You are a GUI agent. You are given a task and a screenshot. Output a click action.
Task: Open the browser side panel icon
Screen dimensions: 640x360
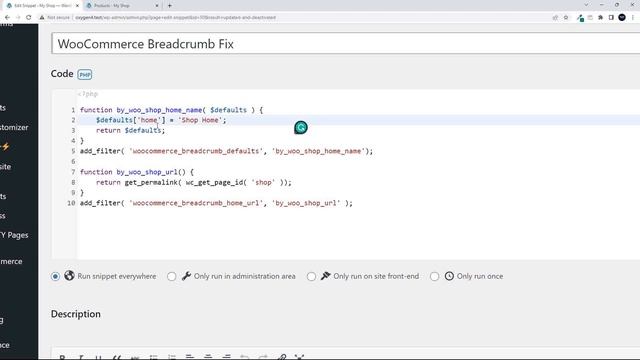click(x=611, y=18)
